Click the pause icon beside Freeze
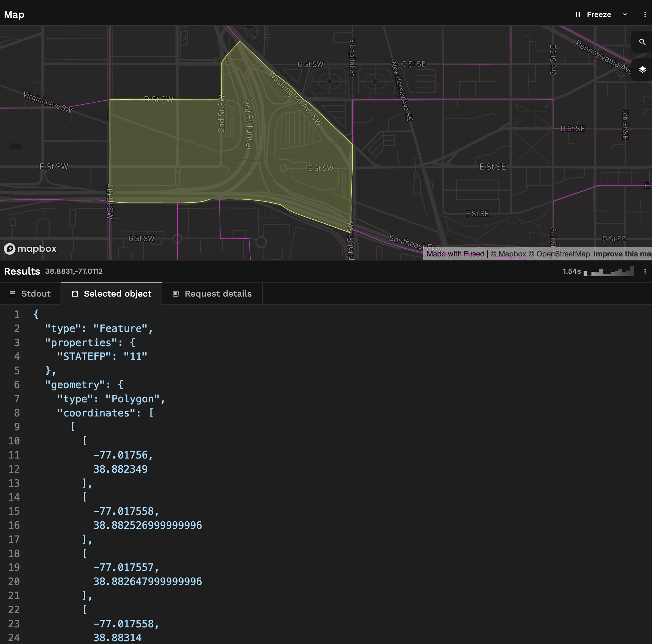652x644 pixels. (578, 14)
